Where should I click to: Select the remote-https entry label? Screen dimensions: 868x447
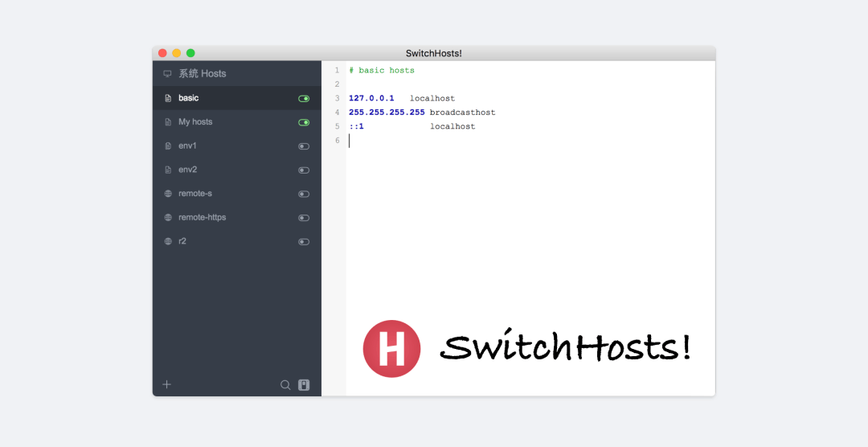(202, 217)
